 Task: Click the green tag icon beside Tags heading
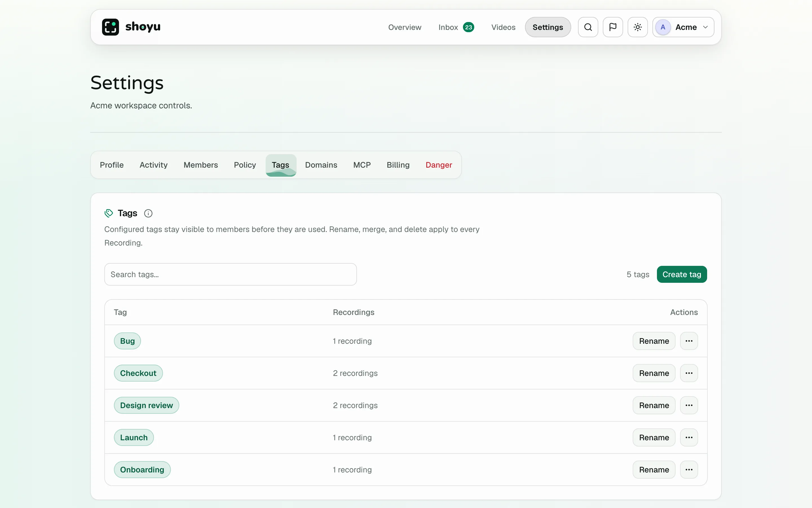click(x=109, y=213)
